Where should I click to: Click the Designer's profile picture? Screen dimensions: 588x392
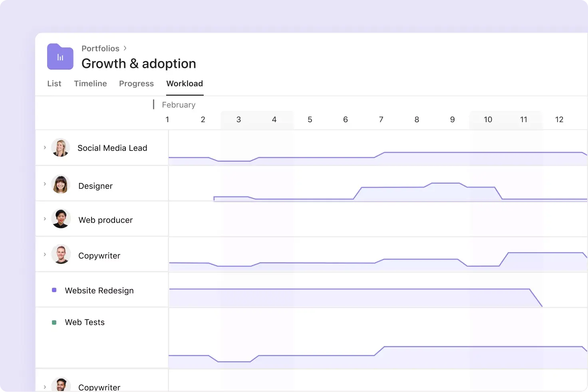coord(61,184)
